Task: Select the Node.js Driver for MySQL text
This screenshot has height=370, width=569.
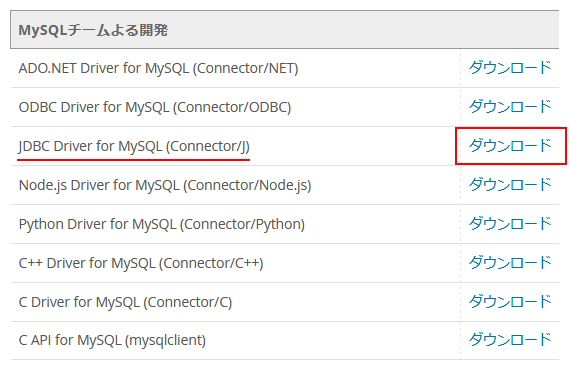Action: [165, 185]
